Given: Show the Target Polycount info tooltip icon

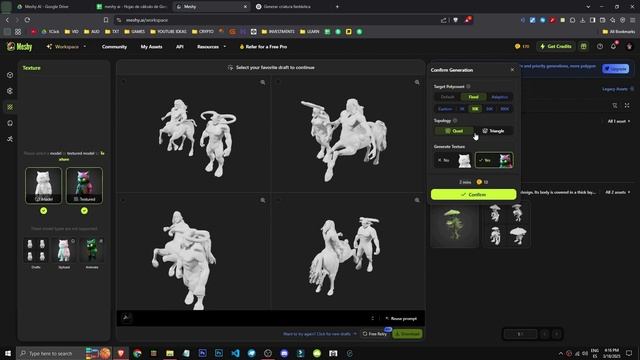Looking at the screenshot, I should pyautogui.click(x=468, y=87).
